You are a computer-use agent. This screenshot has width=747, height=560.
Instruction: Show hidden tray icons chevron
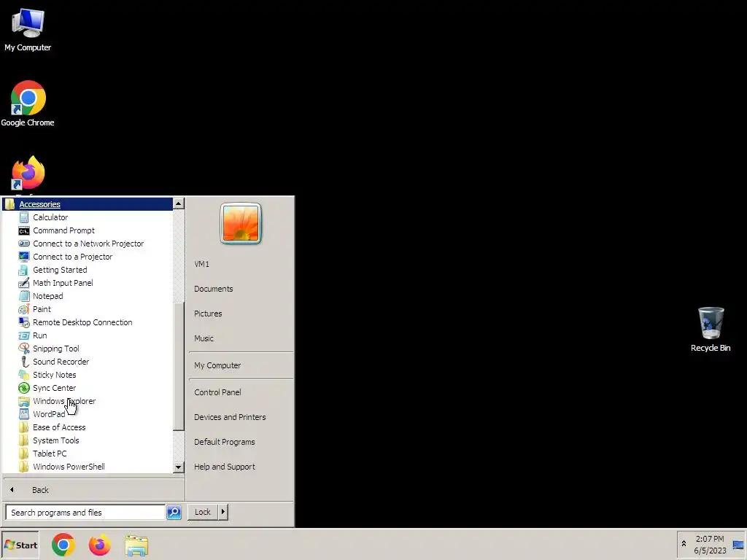[x=684, y=544]
